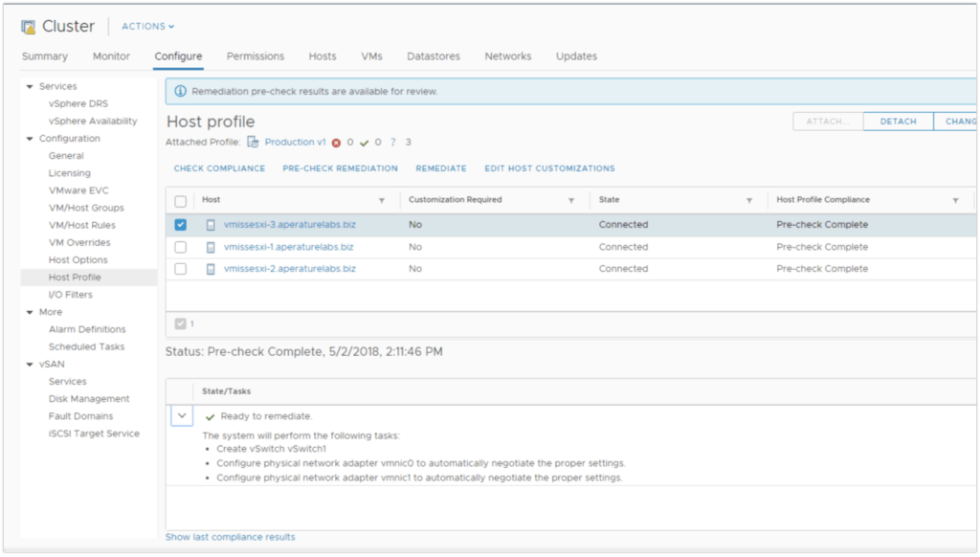Viewport: 980px width, 557px height.
Task: Collapse the Configuration section in the sidebar
Action: pyautogui.click(x=30, y=139)
